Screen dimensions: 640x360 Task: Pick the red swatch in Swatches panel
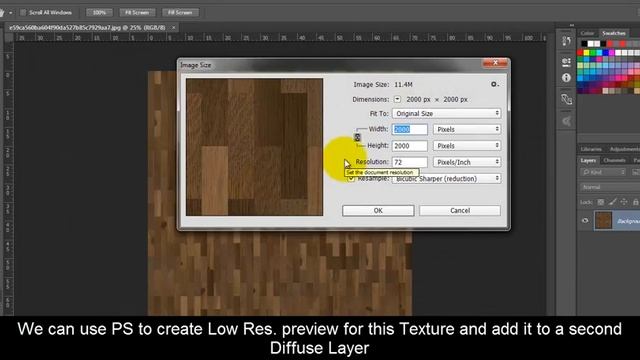click(580, 53)
